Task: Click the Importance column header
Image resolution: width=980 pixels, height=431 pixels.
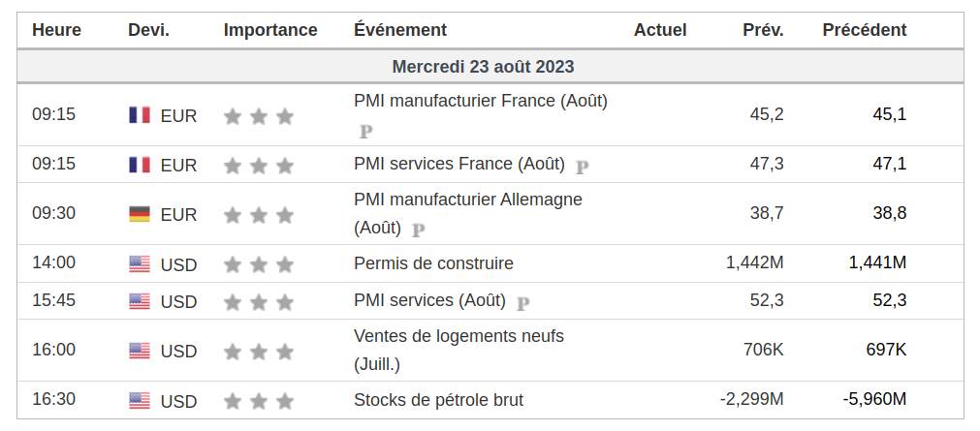Action: click(x=270, y=30)
